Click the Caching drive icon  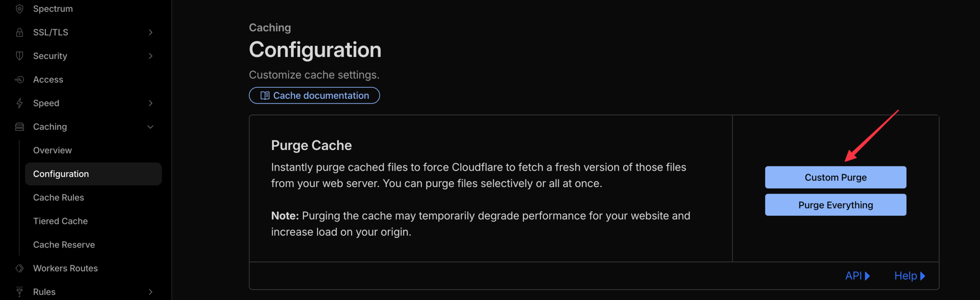pyautogui.click(x=20, y=127)
